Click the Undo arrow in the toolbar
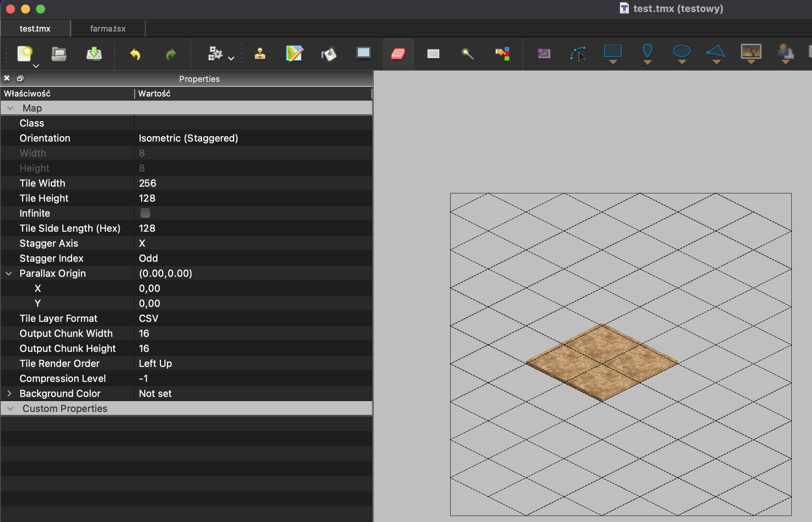 [135, 54]
